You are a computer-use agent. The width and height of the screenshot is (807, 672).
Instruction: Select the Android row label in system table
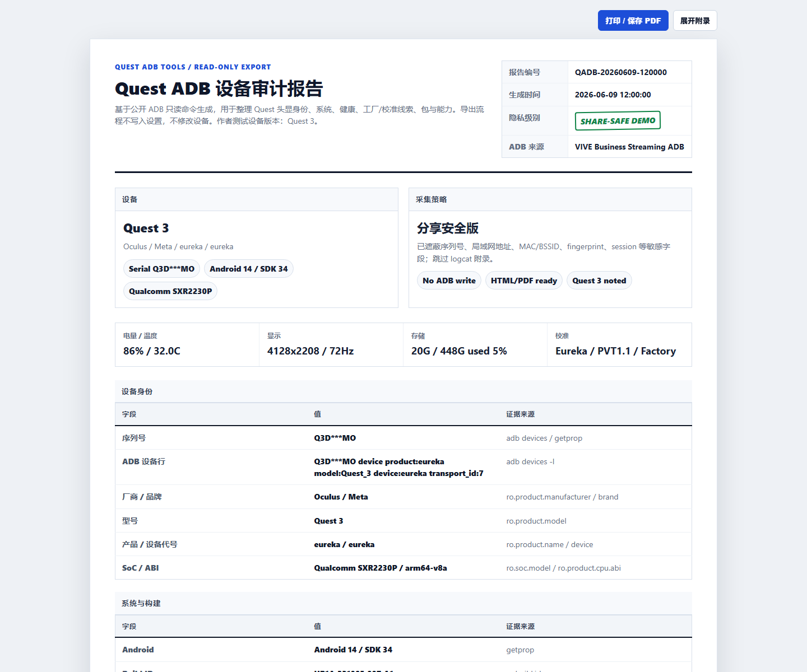138,650
